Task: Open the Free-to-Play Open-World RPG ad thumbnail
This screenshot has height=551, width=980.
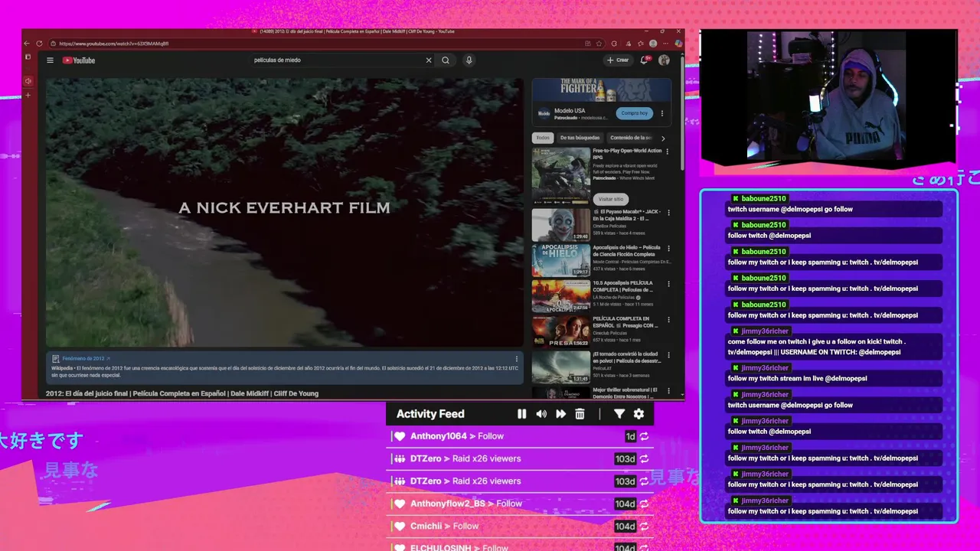Action: click(x=561, y=175)
